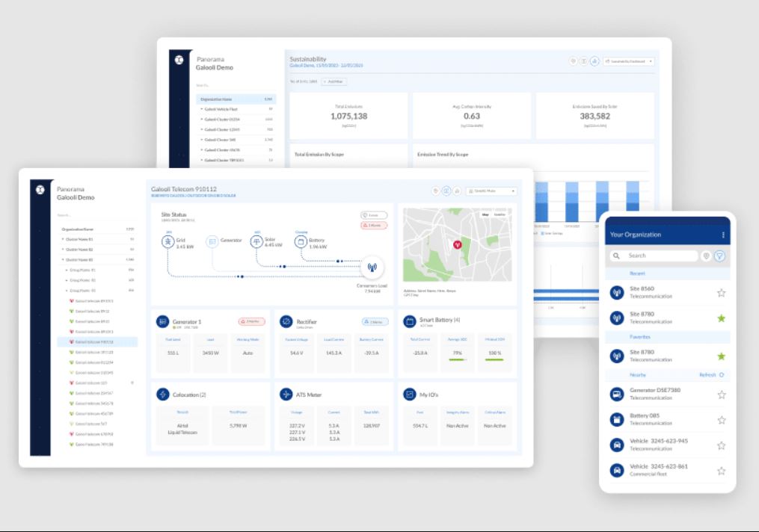Open the view mode dropdown on telecom page
Image resolution: width=759 pixels, height=532 pixels.
tap(491, 191)
